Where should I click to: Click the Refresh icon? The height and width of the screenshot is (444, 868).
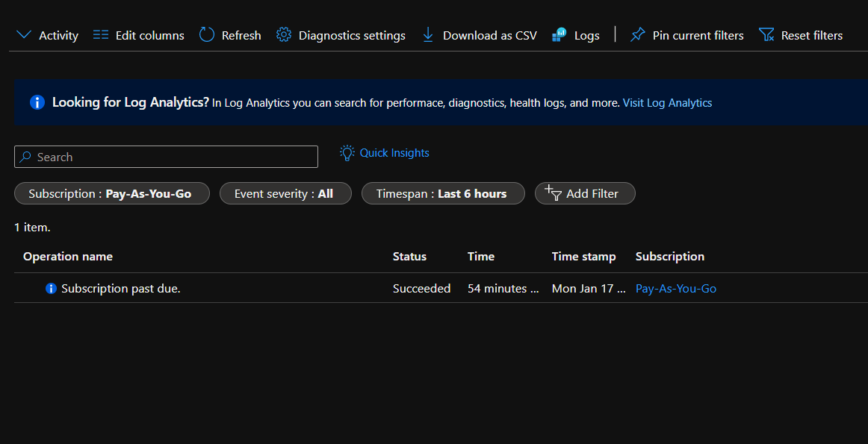207,35
